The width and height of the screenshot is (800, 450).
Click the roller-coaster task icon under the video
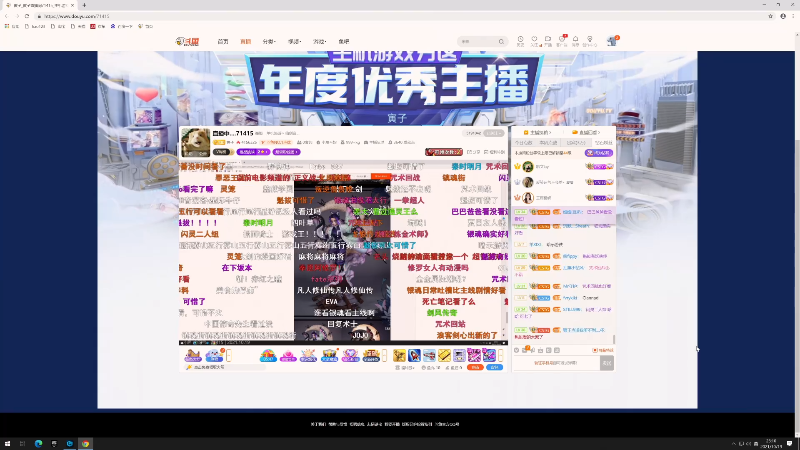pyautogui.click(x=193, y=355)
